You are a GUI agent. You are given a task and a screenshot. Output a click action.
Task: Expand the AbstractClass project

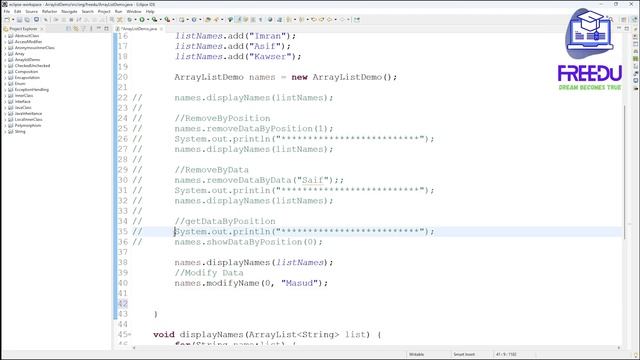coord(5,36)
